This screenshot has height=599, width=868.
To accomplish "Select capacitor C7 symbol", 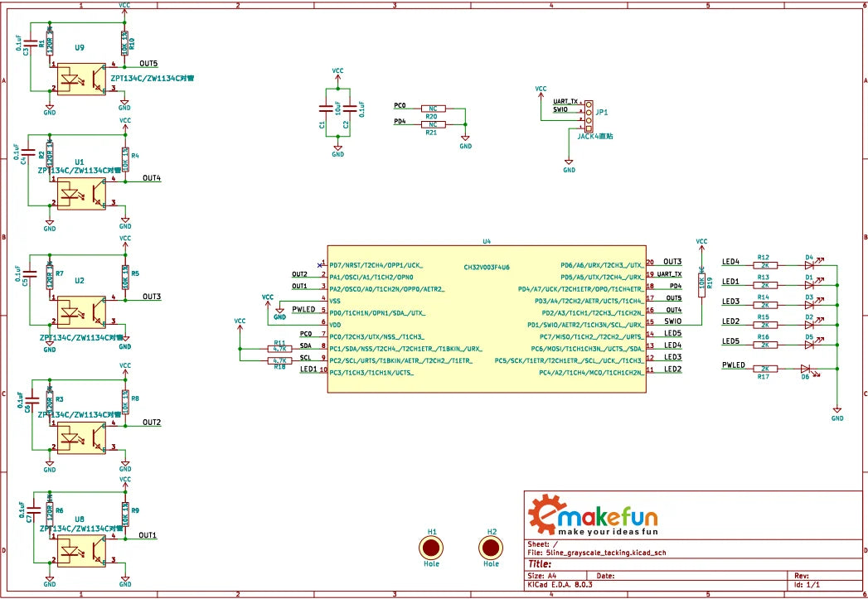I will pos(34,511).
